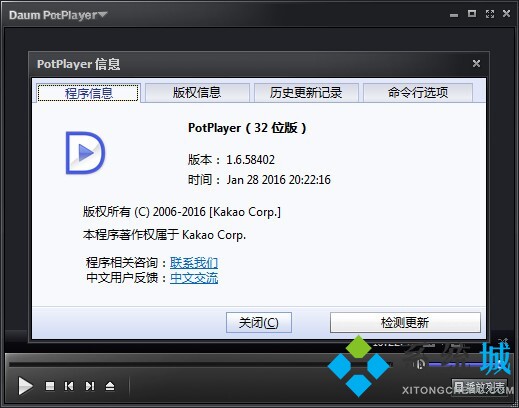Click the 本程序著作权属于 Kakao Corp. line
This screenshot has height=408, width=519.
coord(164,235)
